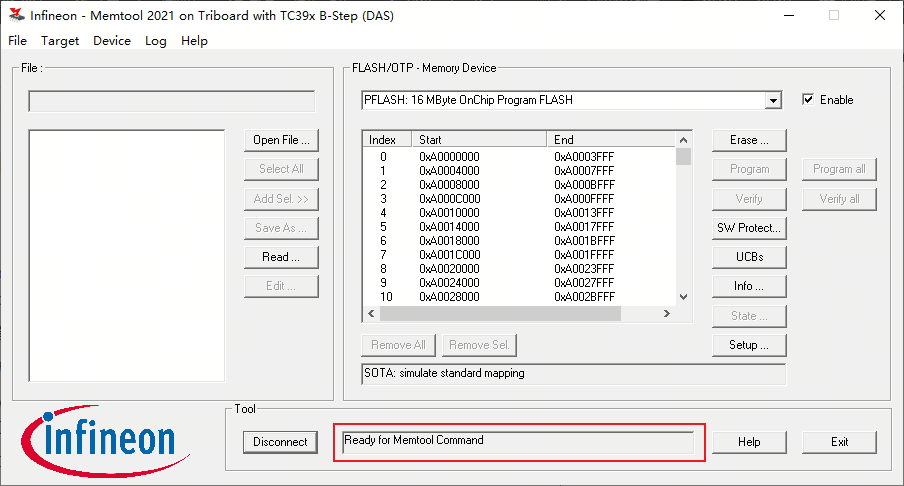Click end address 0xA002BFFF
This screenshot has width=904, height=486.
pos(585,297)
